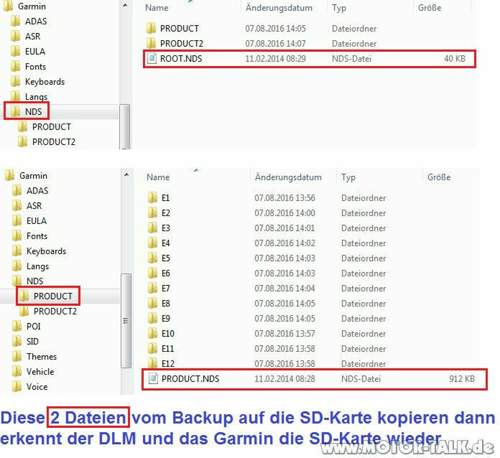This screenshot has height=458, width=500.
Task: Sort lower list by Größe column
Action: click(x=439, y=177)
